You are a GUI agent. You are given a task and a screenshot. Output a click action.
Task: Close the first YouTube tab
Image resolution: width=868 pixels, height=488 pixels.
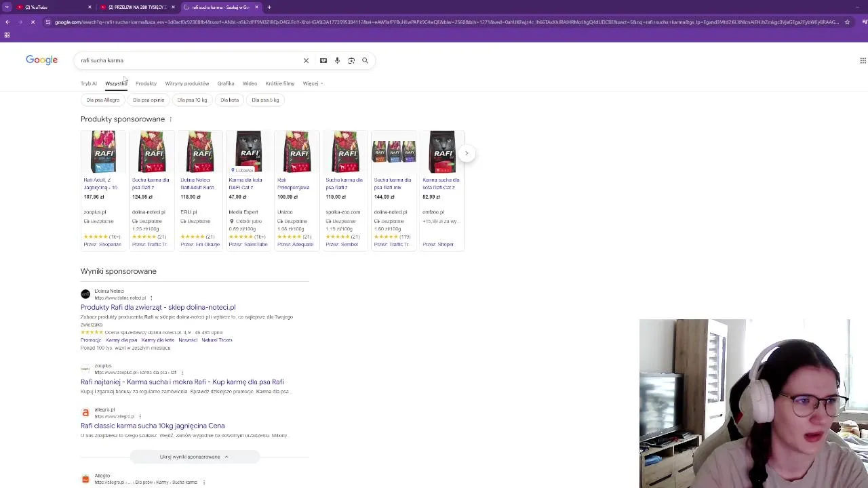pyautogui.click(x=90, y=7)
